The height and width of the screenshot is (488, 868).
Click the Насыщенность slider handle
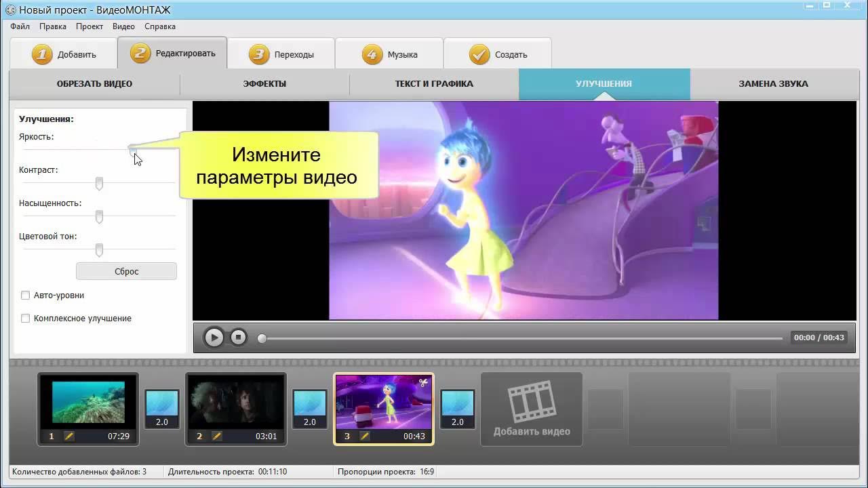tap(99, 217)
